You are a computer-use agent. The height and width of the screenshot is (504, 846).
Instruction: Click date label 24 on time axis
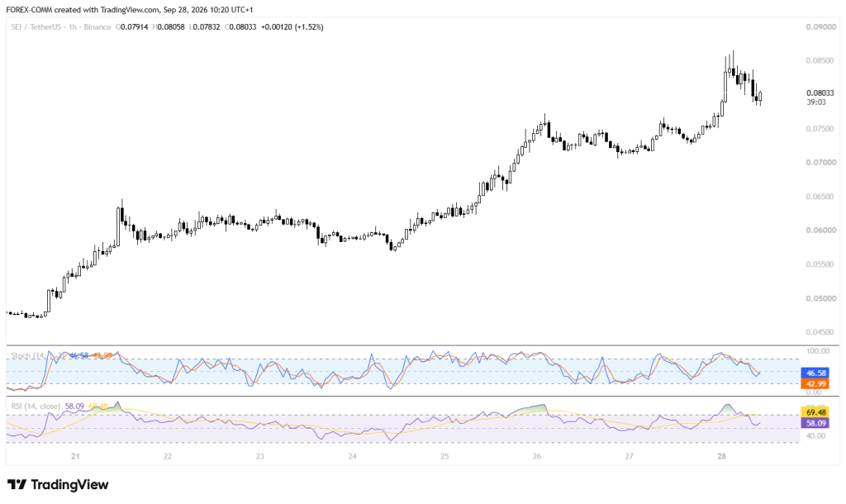pyautogui.click(x=352, y=457)
